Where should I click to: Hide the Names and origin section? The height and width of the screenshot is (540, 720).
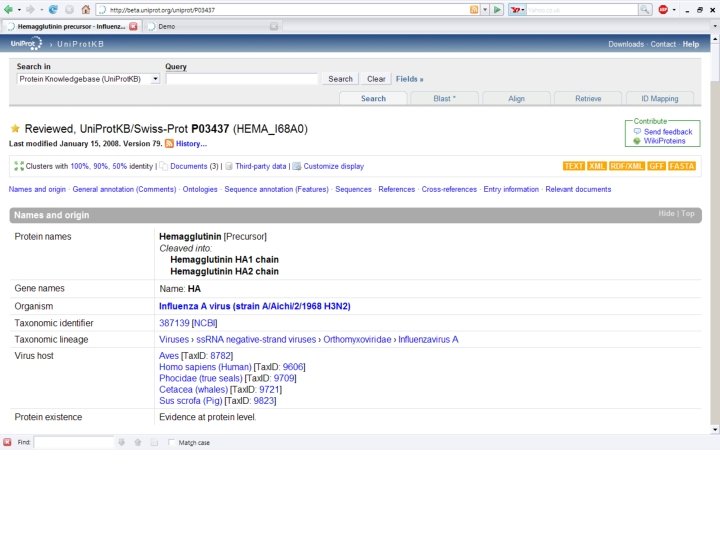coord(666,214)
